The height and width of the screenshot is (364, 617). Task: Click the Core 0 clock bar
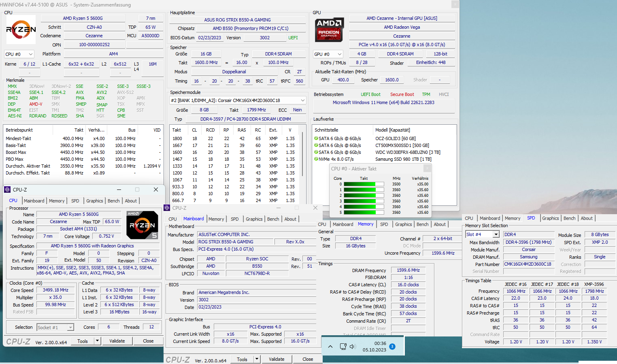364,184
